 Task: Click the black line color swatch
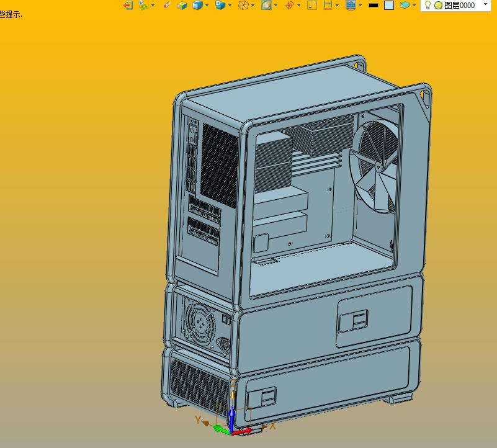[374, 6]
